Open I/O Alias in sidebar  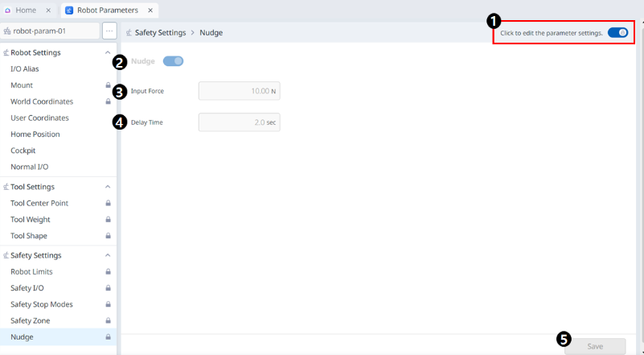[25, 69]
